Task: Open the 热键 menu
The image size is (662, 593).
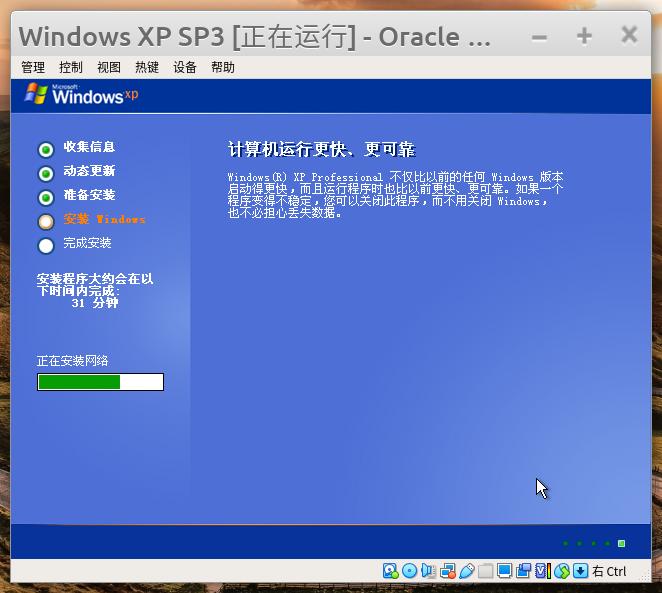Action: (147, 67)
